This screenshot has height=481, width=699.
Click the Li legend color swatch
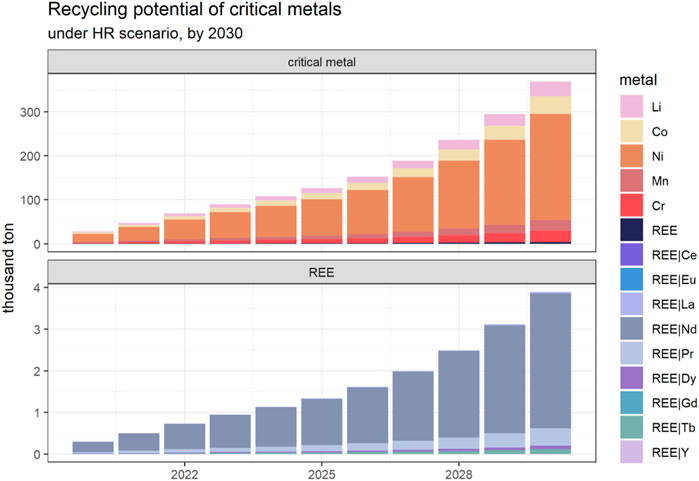pyautogui.click(x=631, y=107)
